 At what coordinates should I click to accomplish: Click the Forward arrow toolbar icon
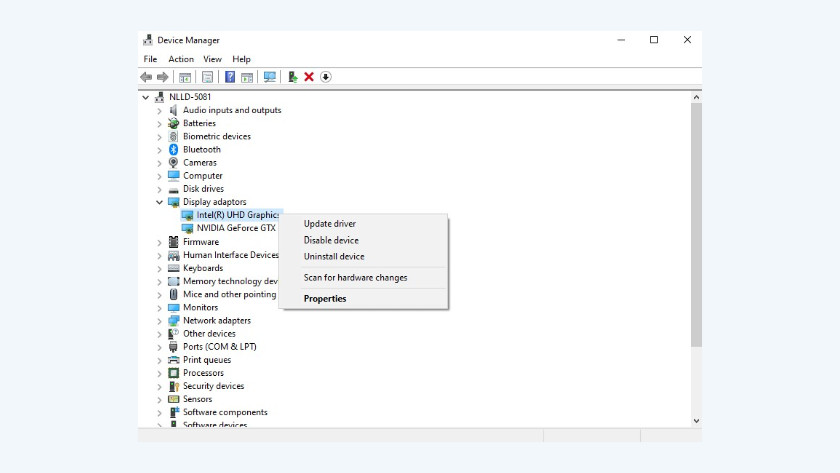tap(162, 77)
